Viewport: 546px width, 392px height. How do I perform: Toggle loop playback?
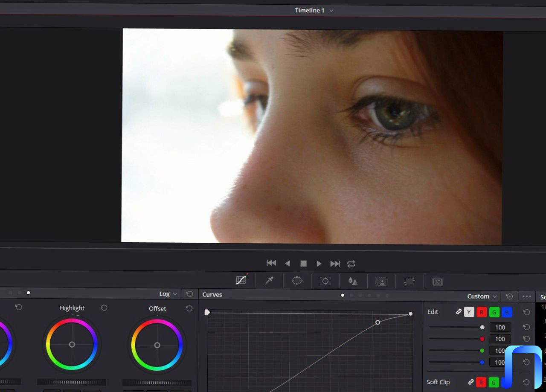(x=351, y=264)
